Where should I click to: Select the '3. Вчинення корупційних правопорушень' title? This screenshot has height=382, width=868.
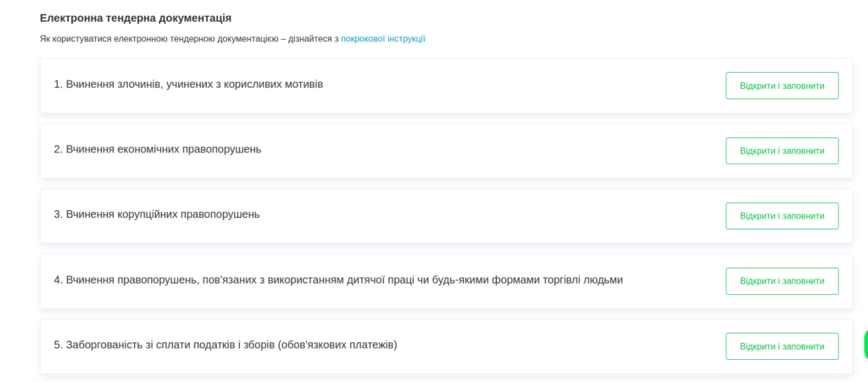pos(157,214)
